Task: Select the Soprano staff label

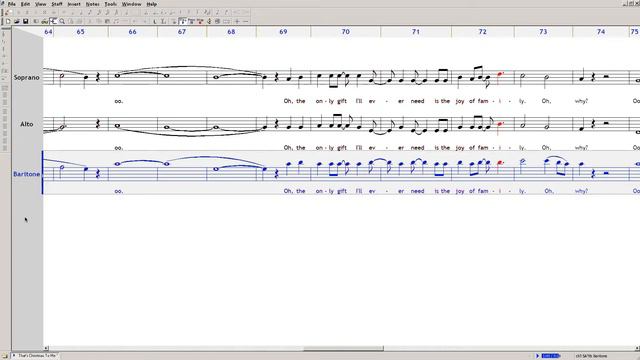Action: point(27,77)
